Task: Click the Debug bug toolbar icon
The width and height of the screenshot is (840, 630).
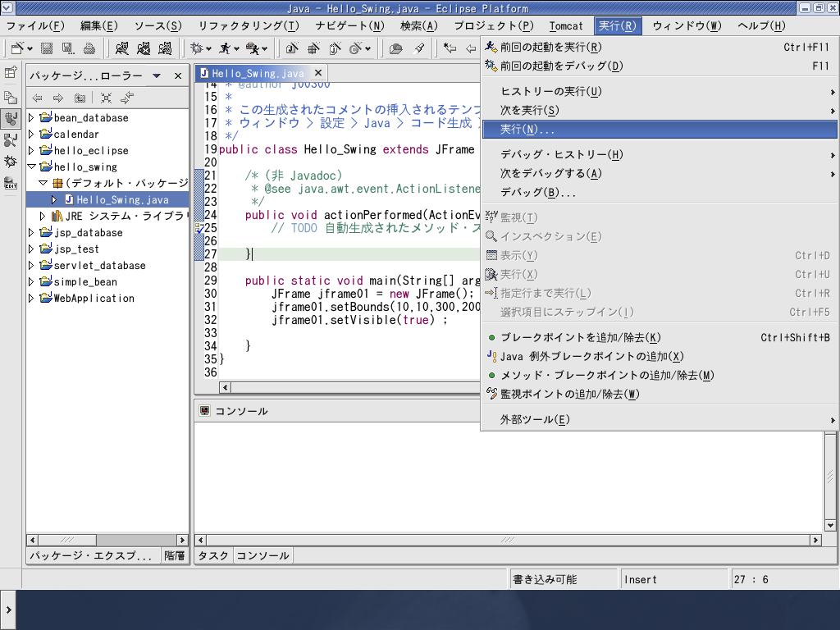Action: pos(197,48)
